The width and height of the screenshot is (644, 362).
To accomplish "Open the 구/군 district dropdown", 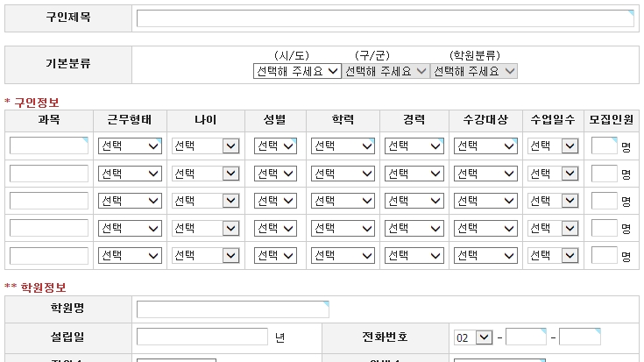I will pyautogui.click(x=386, y=71).
